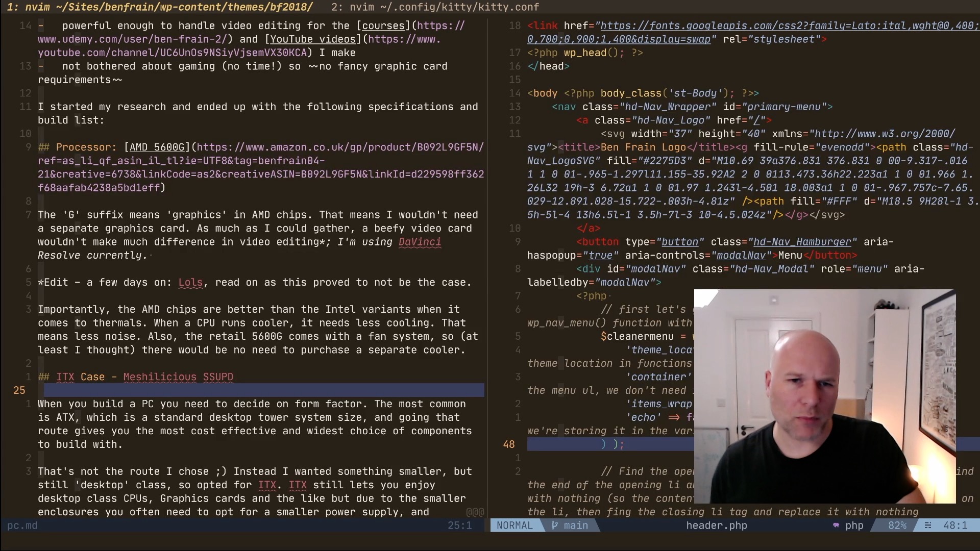Place cursor on highlighted line 25
The image size is (980, 551).
[x=264, y=390]
